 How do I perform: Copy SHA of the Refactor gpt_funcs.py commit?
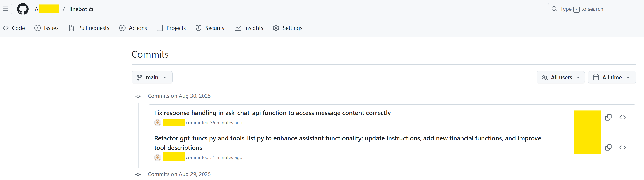tap(608, 147)
